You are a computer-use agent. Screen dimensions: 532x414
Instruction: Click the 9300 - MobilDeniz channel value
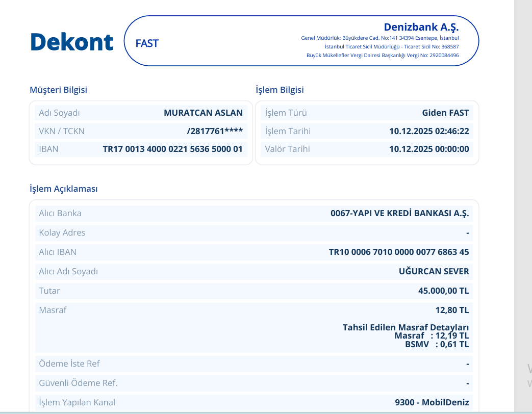coord(432,402)
